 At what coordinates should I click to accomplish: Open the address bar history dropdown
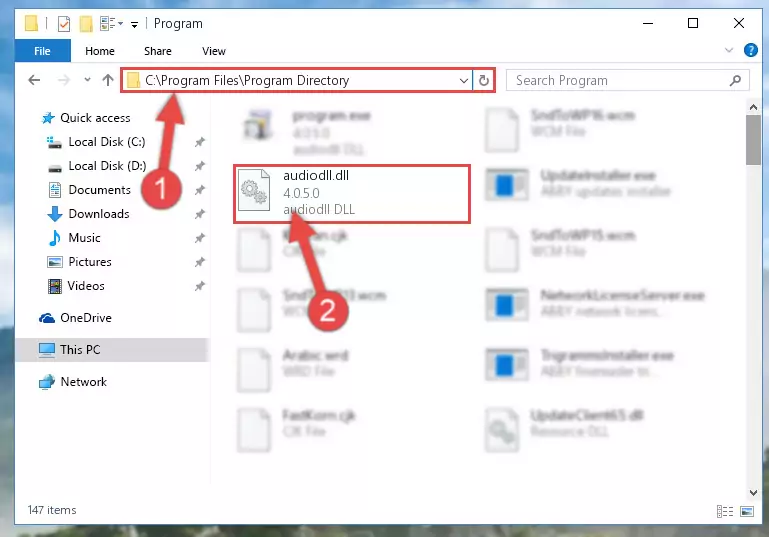[x=463, y=80]
